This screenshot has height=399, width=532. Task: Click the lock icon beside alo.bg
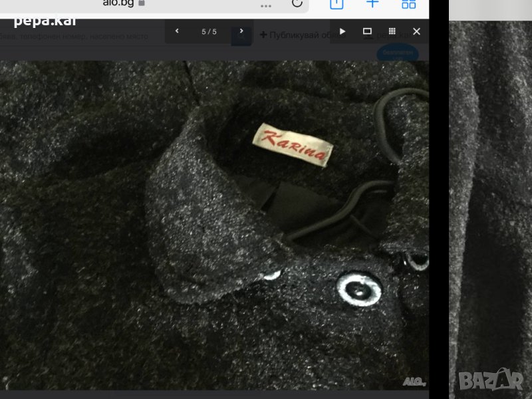point(141,3)
